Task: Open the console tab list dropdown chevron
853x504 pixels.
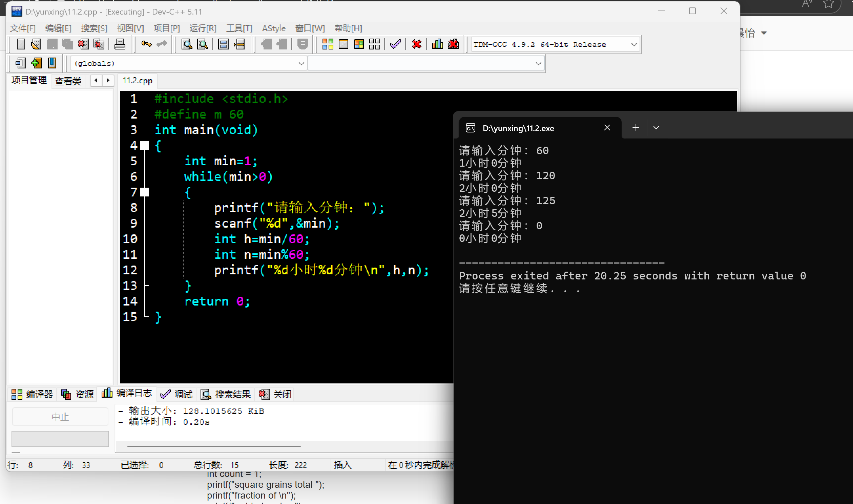Action: 656,128
